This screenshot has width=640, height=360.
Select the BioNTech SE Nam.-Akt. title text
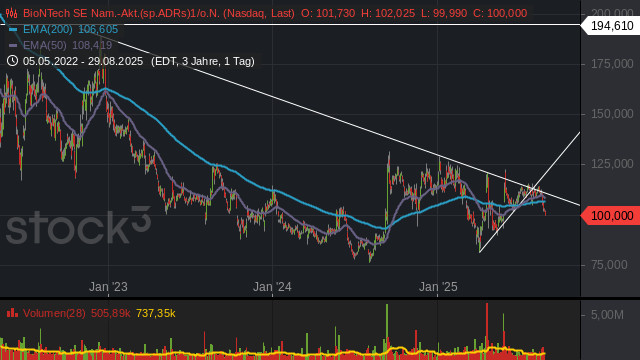[159, 13]
